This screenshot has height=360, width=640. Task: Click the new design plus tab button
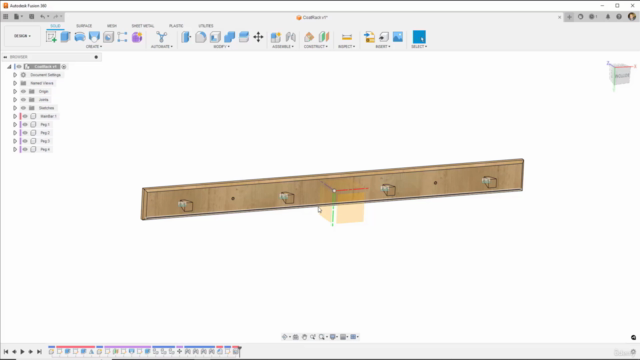click(x=569, y=17)
